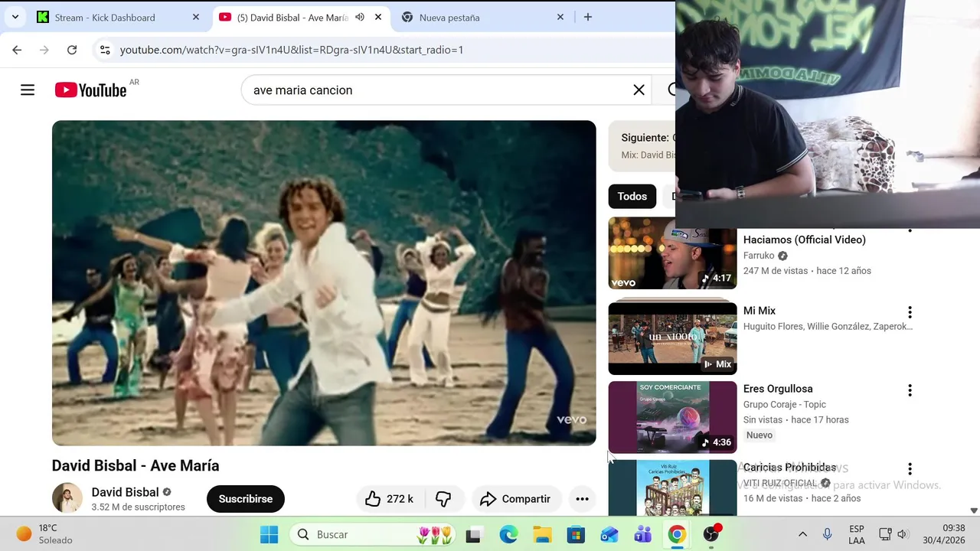Close the David Bisbal tab

coord(378,17)
